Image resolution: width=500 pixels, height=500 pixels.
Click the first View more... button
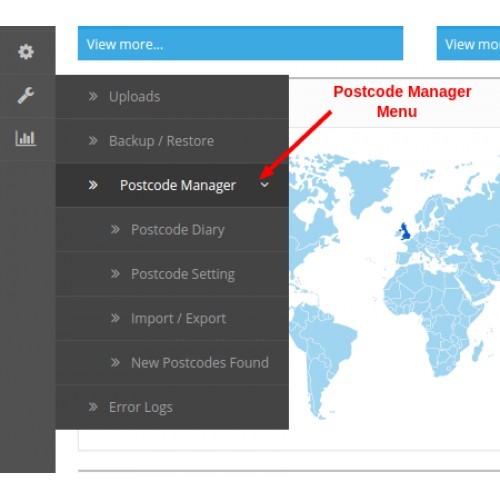click(x=240, y=43)
